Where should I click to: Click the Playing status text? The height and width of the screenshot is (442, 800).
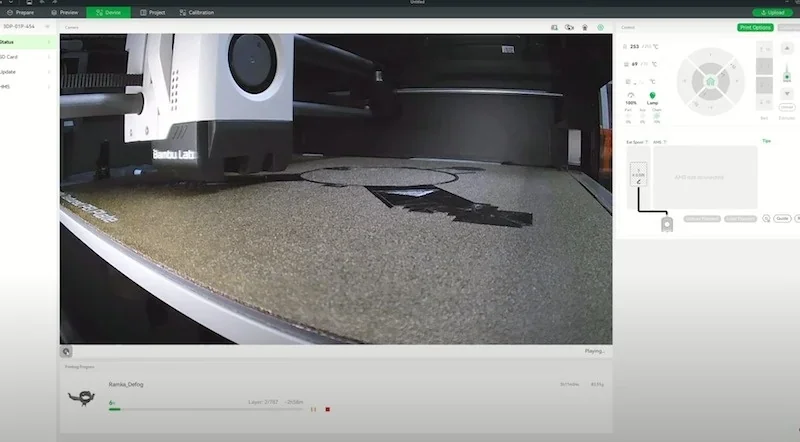(594, 351)
